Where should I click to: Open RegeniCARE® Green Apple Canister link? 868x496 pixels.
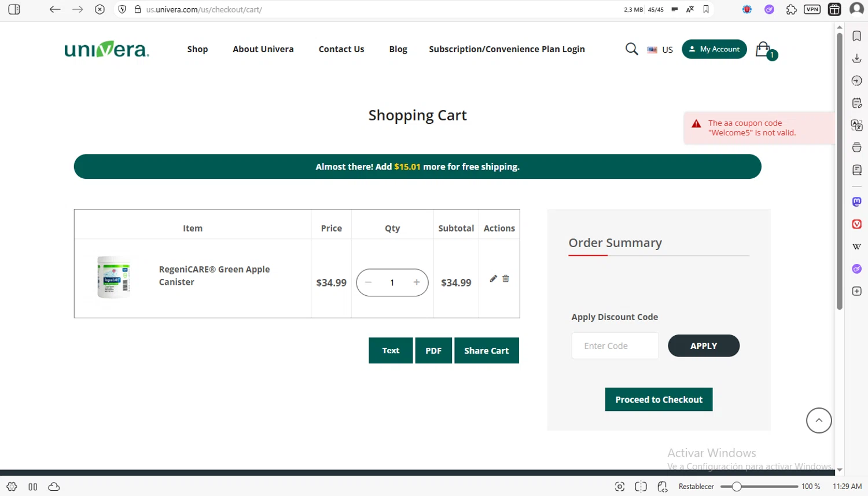coord(214,275)
